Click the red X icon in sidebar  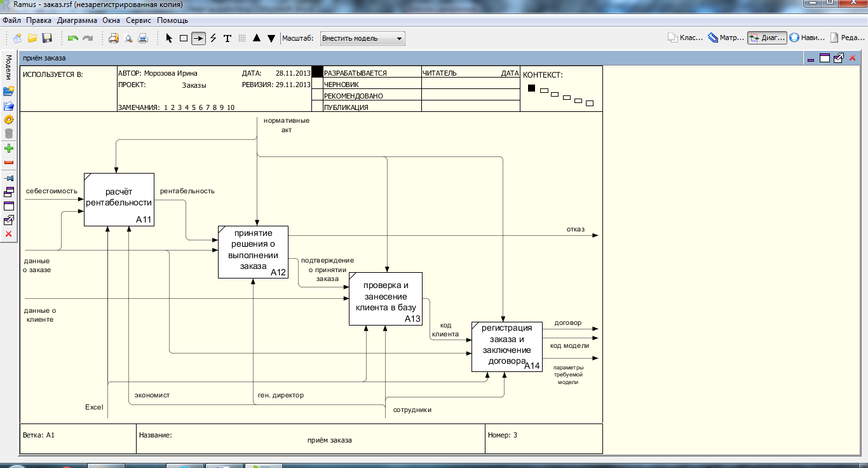9,234
